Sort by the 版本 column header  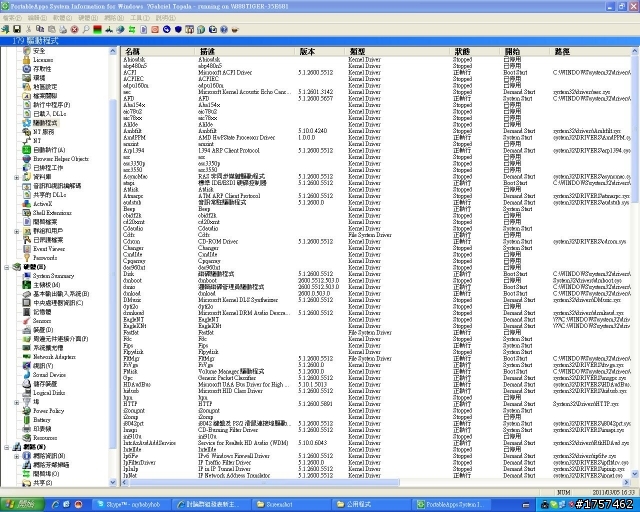[320, 51]
